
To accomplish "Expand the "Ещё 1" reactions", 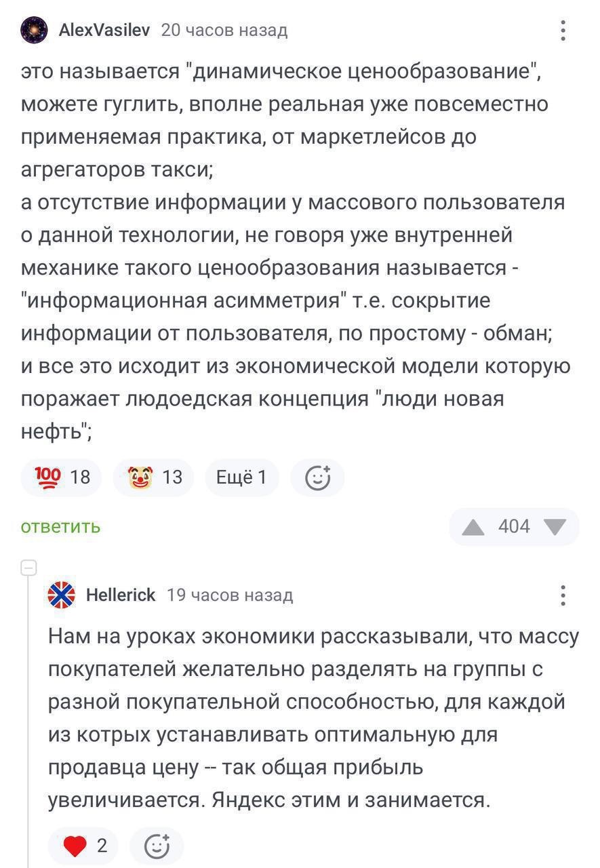I will (241, 477).
